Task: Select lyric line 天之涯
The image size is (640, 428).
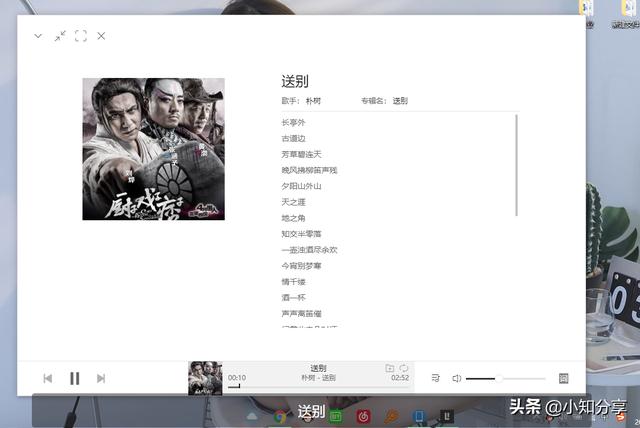Action: [293, 202]
